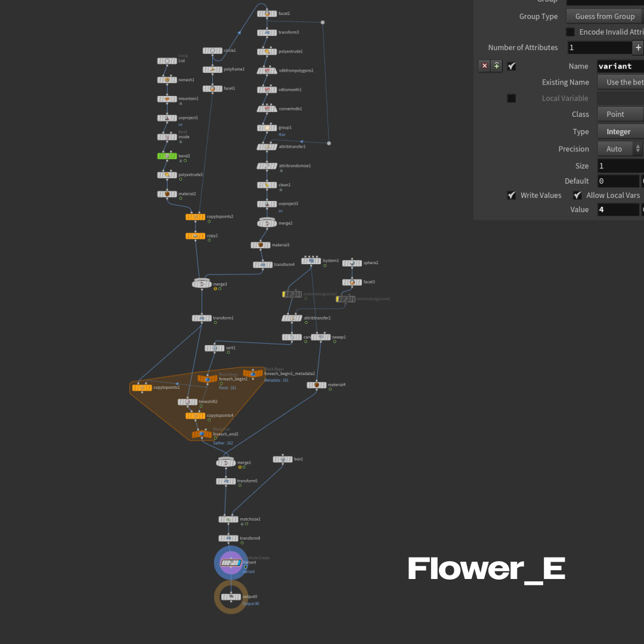The height and width of the screenshot is (644, 644).
Task: Toggle the Write Values checkbox
Action: (x=512, y=195)
